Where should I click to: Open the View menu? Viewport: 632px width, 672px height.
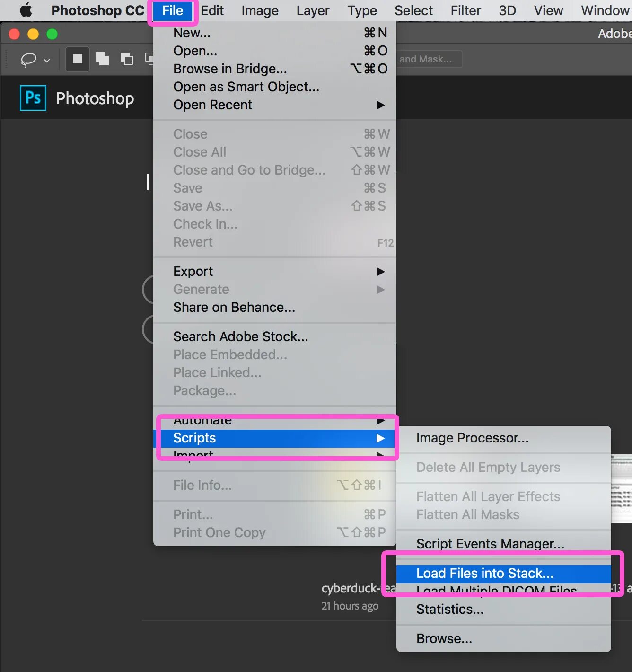coord(548,10)
